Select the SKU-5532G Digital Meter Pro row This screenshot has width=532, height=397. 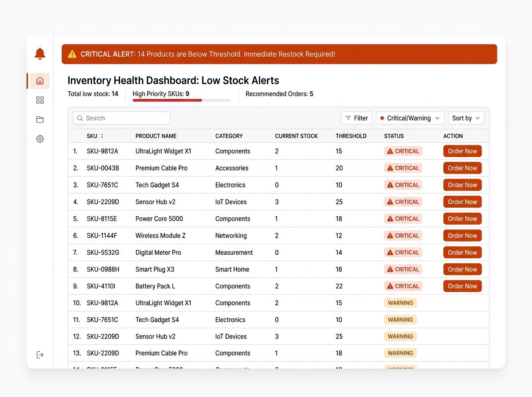(278, 253)
